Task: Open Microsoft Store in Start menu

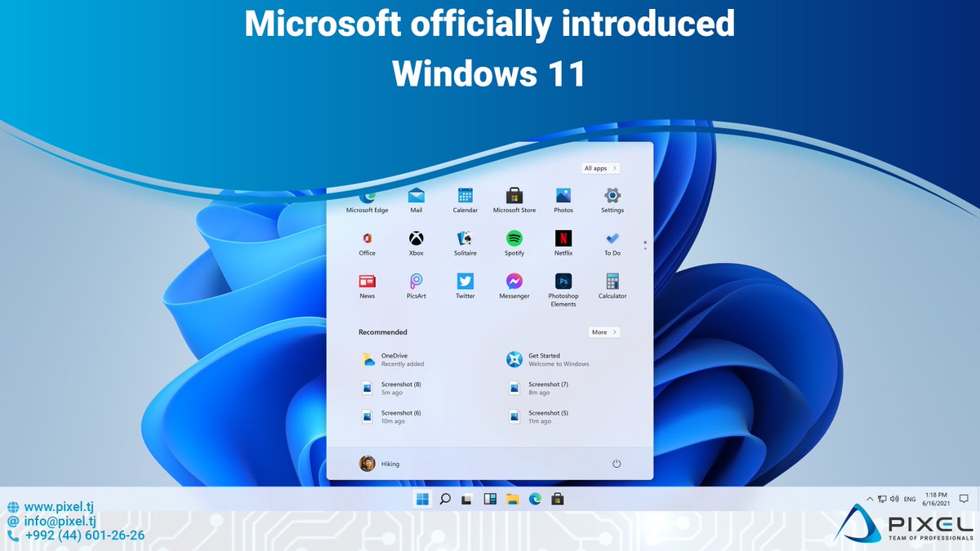Action: [514, 201]
